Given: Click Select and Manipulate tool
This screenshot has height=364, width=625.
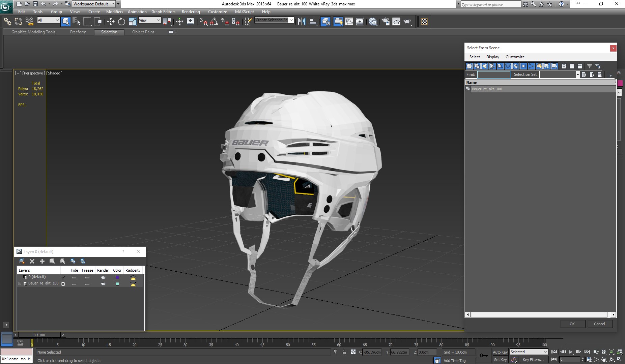Looking at the screenshot, I should tap(179, 22).
